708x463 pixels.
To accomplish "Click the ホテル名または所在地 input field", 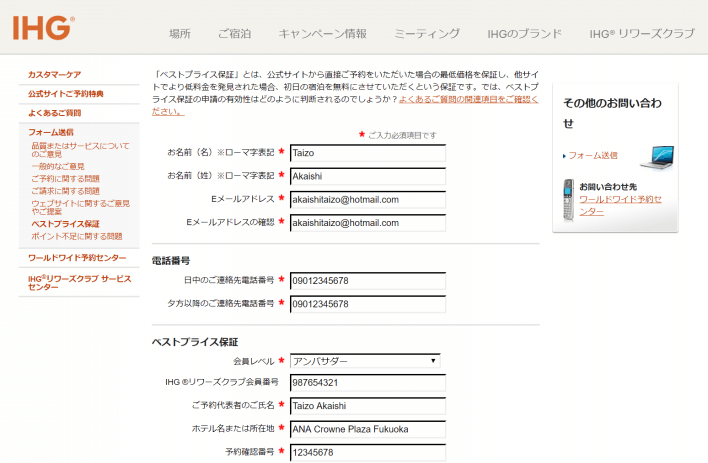I will 367,429.
